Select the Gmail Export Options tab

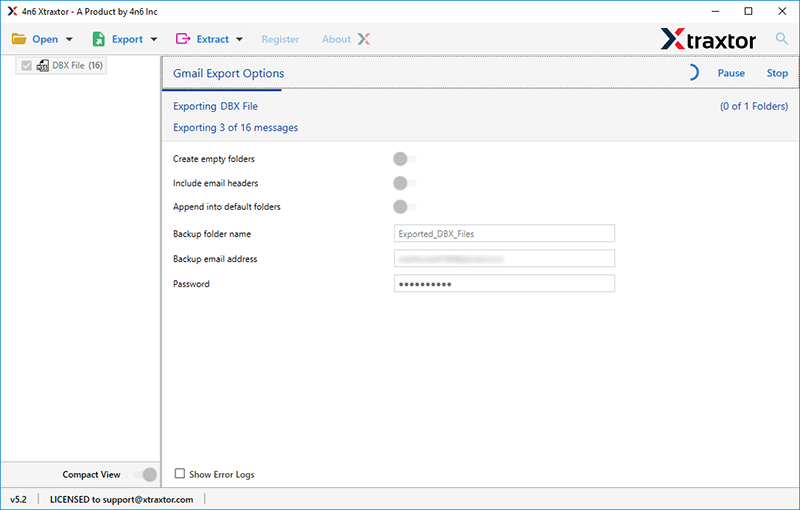click(229, 73)
